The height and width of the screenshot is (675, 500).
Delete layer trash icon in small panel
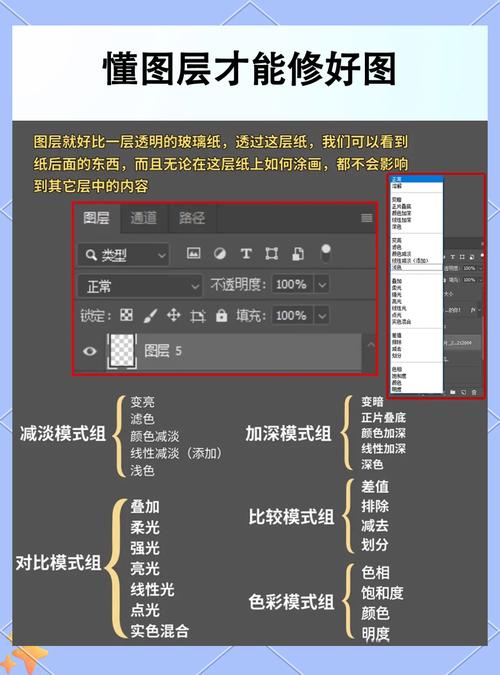click(x=474, y=392)
